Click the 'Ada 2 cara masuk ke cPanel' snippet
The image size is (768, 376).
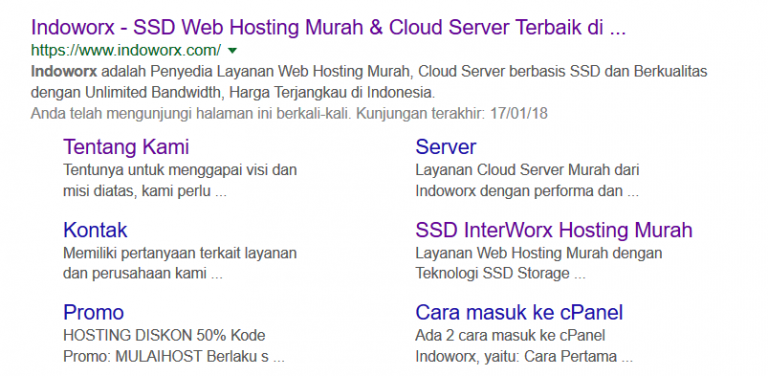[510, 336]
